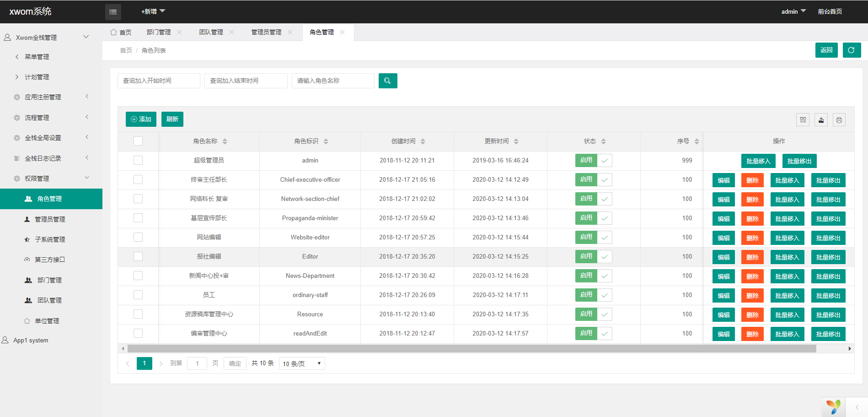868x417 pixels.
Task: Select 部门管理 in the sidebar
Action: [x=51, y=280]
